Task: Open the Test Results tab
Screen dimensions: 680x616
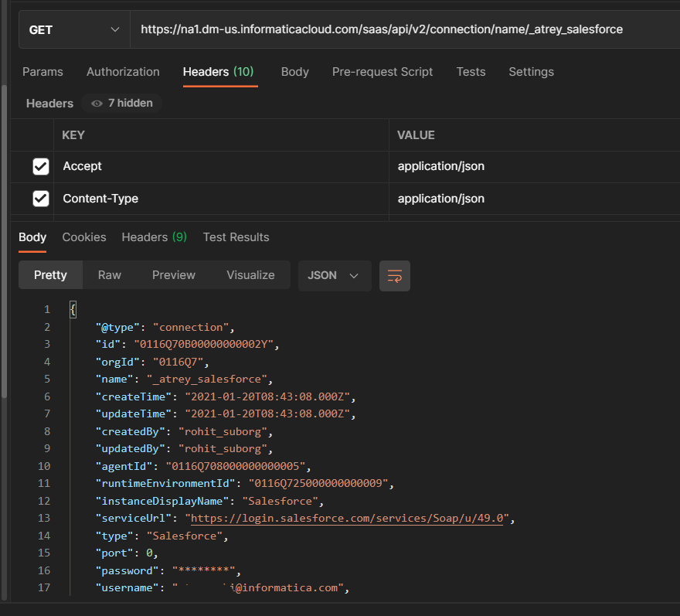Action: coord(236,237)
